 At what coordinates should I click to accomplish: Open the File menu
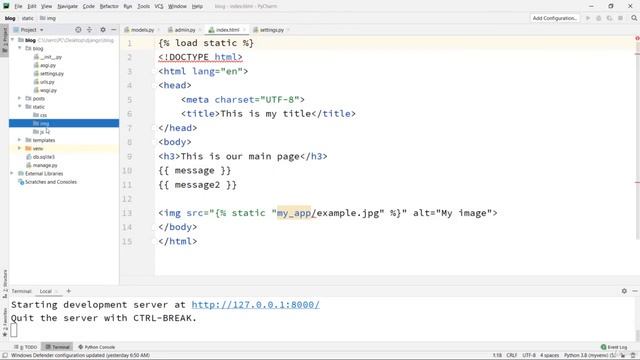tap(18, 6)
